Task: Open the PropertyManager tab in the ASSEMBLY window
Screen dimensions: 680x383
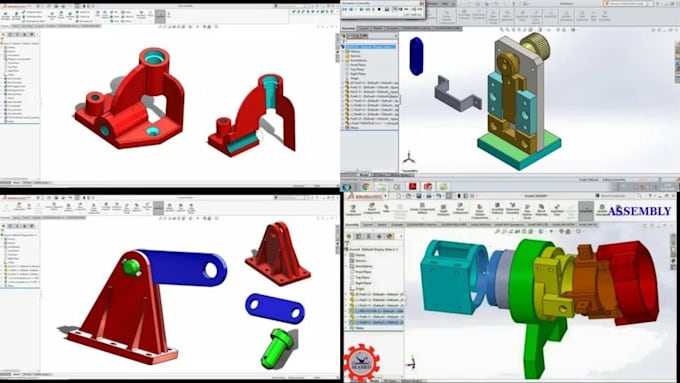Action: click(359, 236)
